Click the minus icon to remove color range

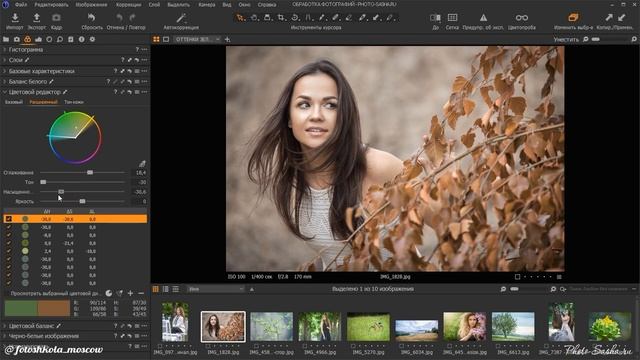(x=141, y=293)
